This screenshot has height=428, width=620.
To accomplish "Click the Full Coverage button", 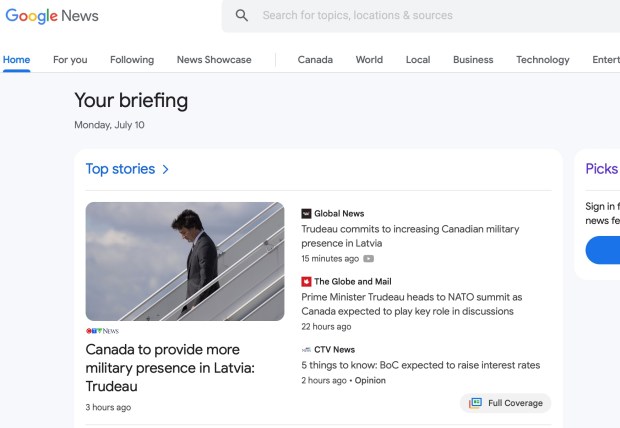I will 506,403.
